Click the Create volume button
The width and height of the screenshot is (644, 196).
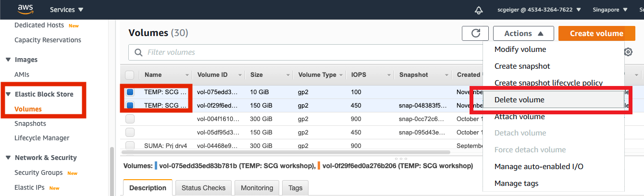coord(596,33)
